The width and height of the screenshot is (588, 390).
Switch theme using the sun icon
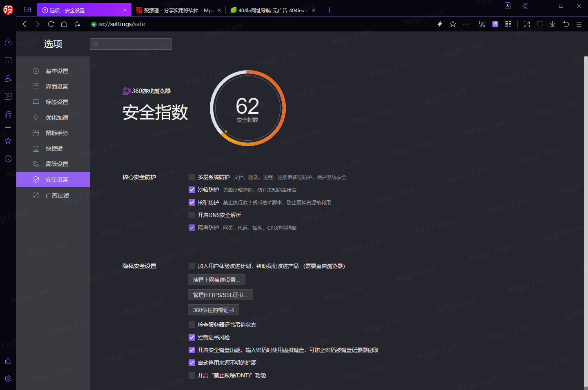(525, 6)
